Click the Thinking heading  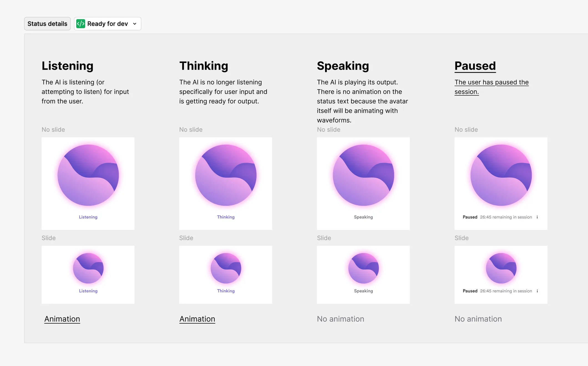pos(204,66)
